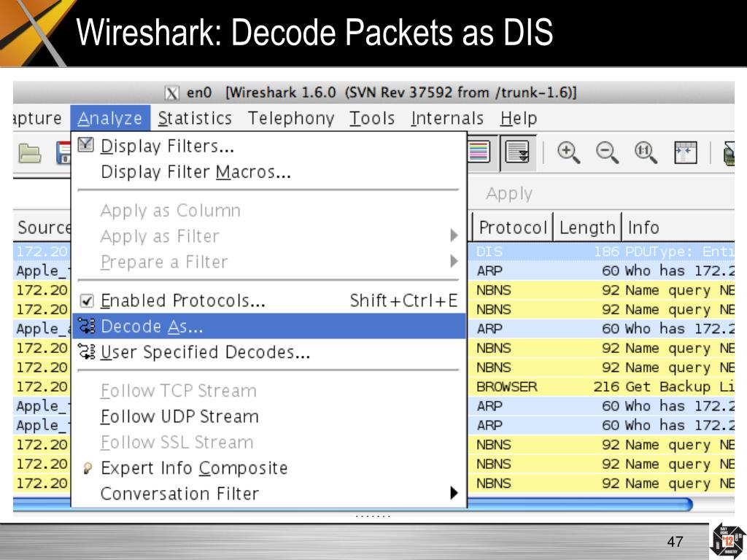
Task: Open the Help menu
Action: pos(519,118)
